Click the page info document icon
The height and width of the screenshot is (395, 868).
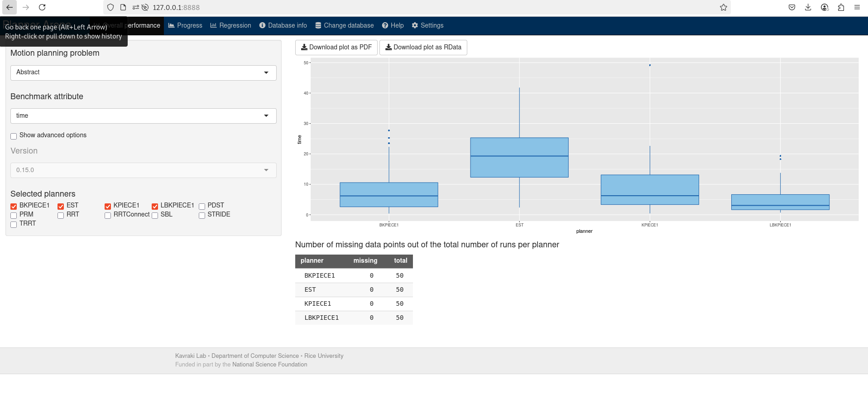pos(123,7)
